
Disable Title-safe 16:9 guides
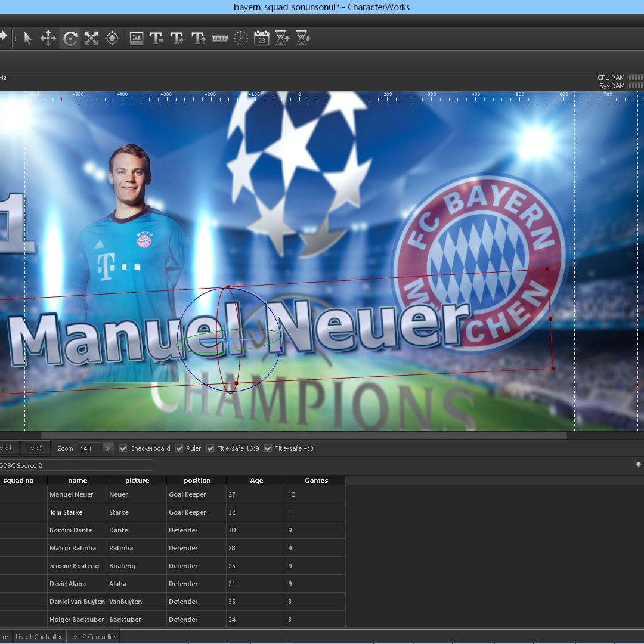210,448
